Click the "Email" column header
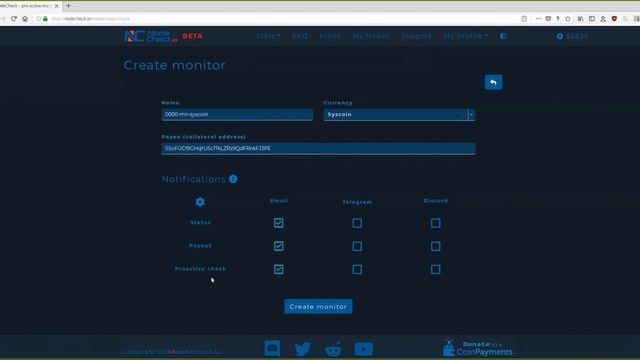The height and width of the screenshot is (360, 640). (279, 201)
